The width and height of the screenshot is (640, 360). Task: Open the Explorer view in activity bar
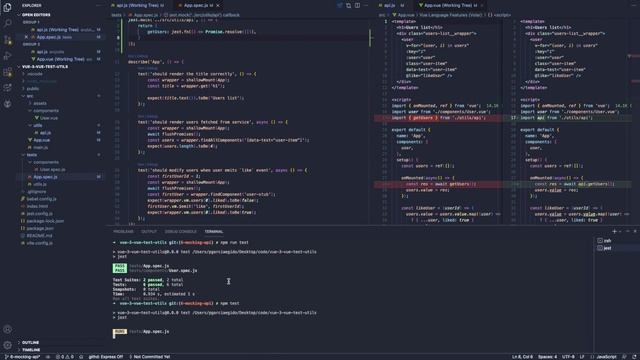pyautogui.click(x=7, y=7)
